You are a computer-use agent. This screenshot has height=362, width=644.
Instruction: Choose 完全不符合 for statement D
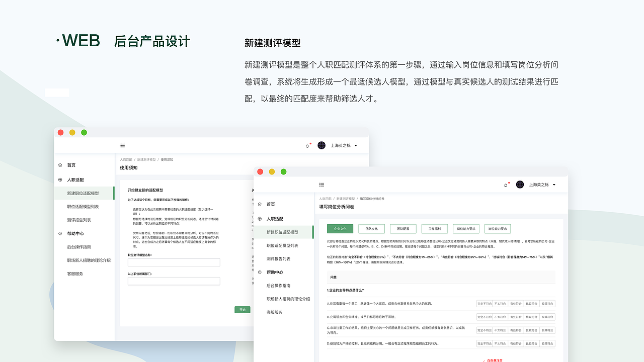tap(485, 343)
